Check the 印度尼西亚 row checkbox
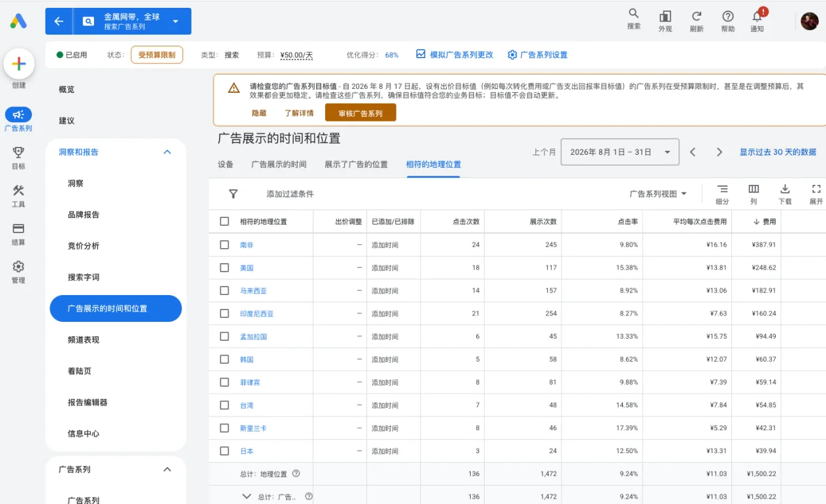Viewport: 826px width, 504px height. 225,313
